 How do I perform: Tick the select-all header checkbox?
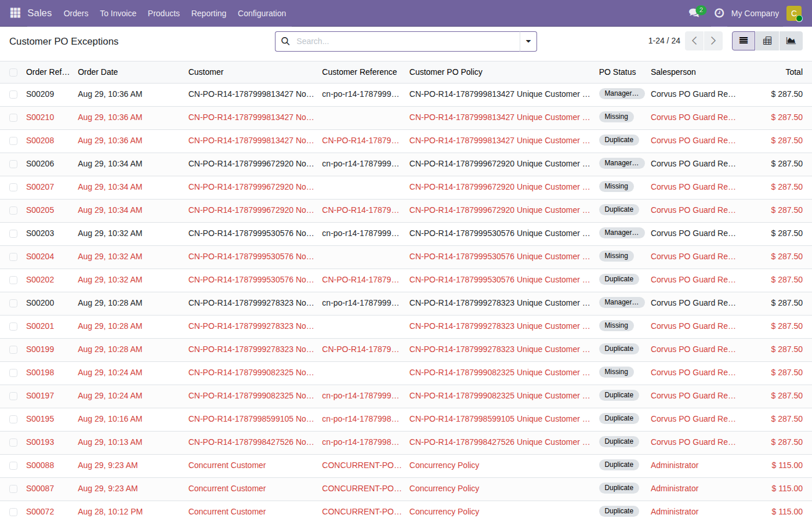point(13,72)
